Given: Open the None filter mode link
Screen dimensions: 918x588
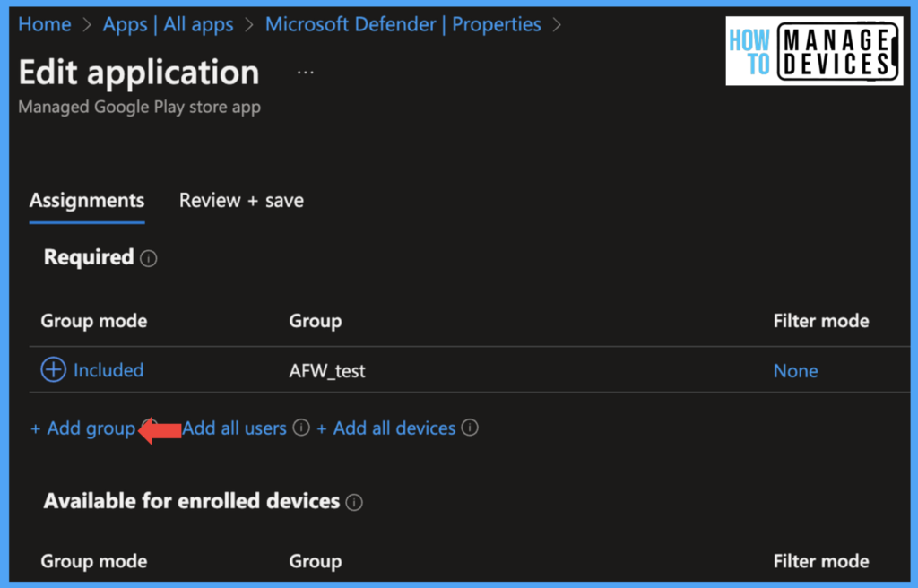Looking at the screenshot, I should pyautogui.click(x=796, y=371).
